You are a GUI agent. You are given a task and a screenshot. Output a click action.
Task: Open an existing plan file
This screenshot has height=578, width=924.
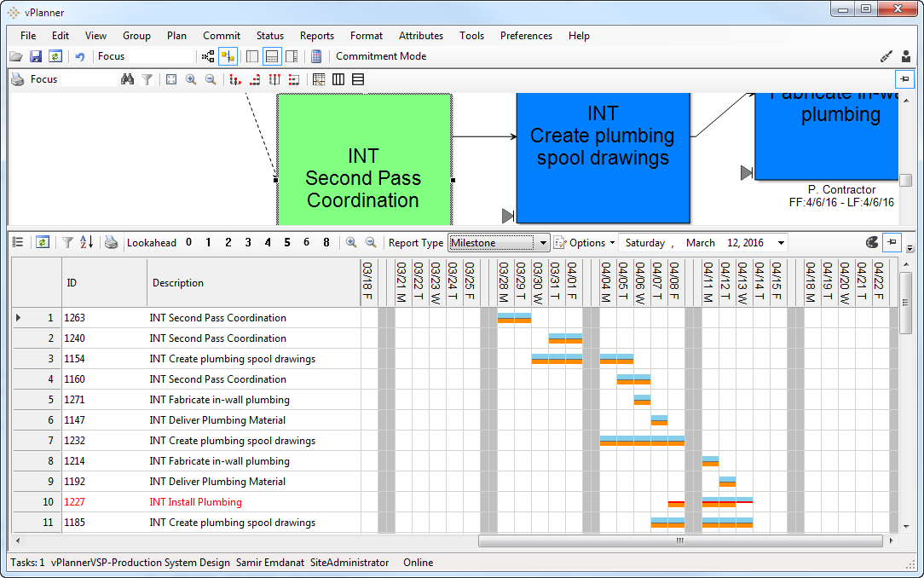(x=16, y=55)
